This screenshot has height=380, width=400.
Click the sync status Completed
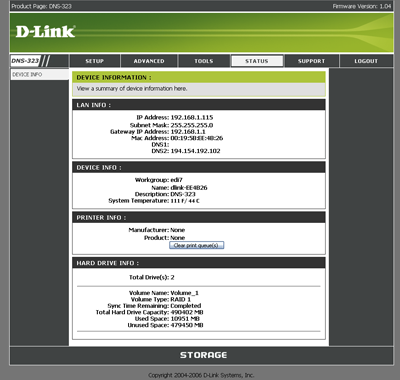(x=186, y=306)
